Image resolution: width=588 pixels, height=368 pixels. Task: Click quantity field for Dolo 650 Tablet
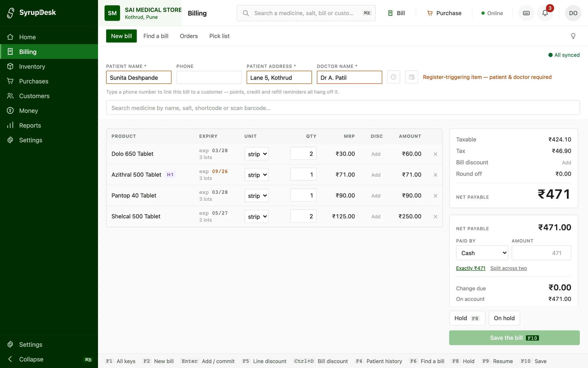tap(303, 154)
